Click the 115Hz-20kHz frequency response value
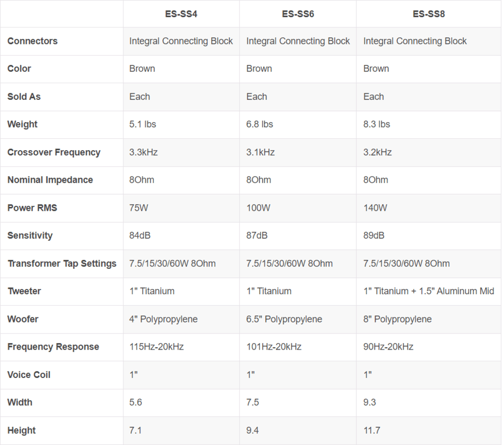Image resolution: width=504 pixels, height=445 pixels. (x=157, y=347)
